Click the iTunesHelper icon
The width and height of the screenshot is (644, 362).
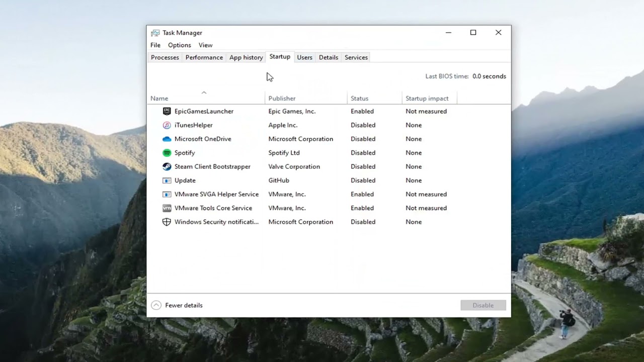coord(167,125)
